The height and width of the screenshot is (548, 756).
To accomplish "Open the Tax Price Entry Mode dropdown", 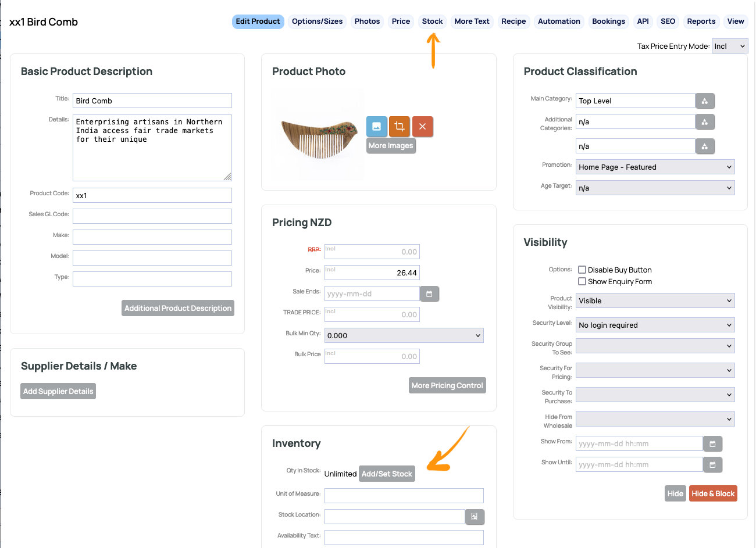I will coord(729,46).
